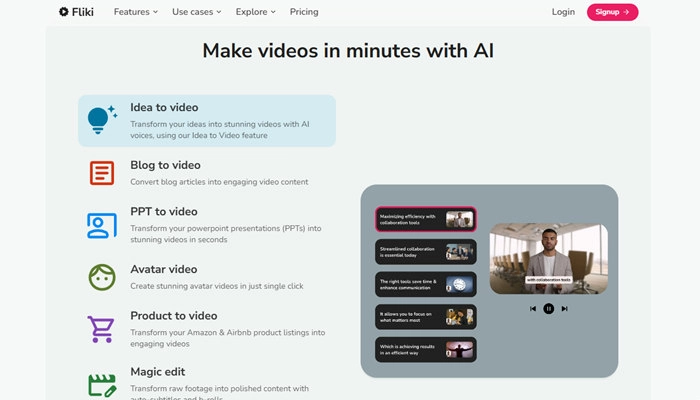Click the avatar presenter video preview

click(x=549, y=258)
